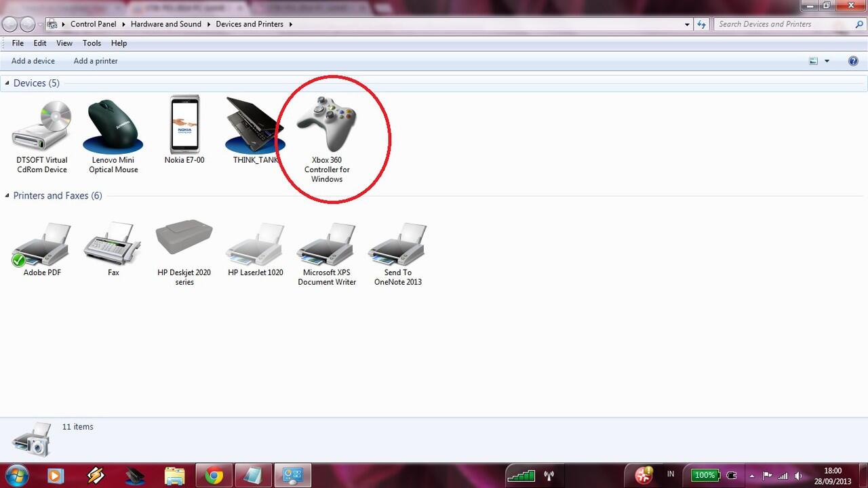Viewport: 868px width, 488px height.
Task: Open the Help menu
Action: 119,43
